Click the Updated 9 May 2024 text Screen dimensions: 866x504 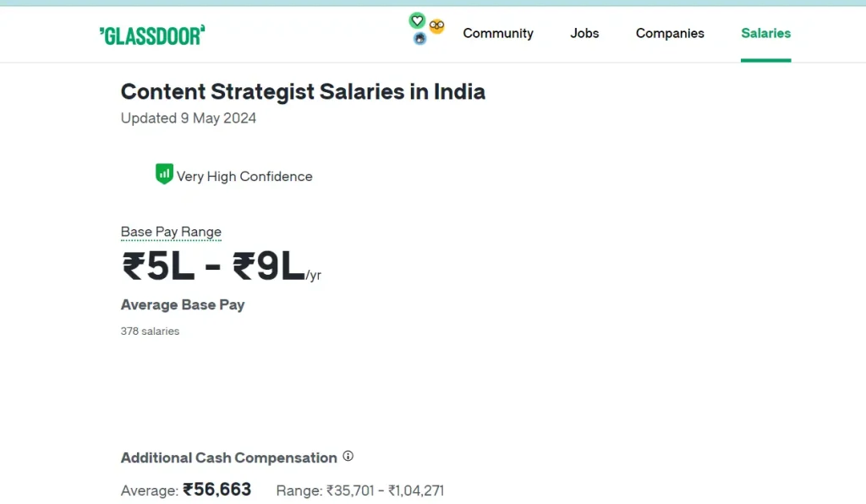click(189, 118)
